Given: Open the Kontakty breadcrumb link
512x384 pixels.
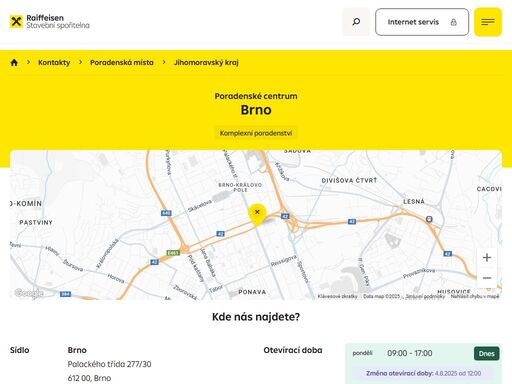Looking at the screenshot, I should 54,62.
